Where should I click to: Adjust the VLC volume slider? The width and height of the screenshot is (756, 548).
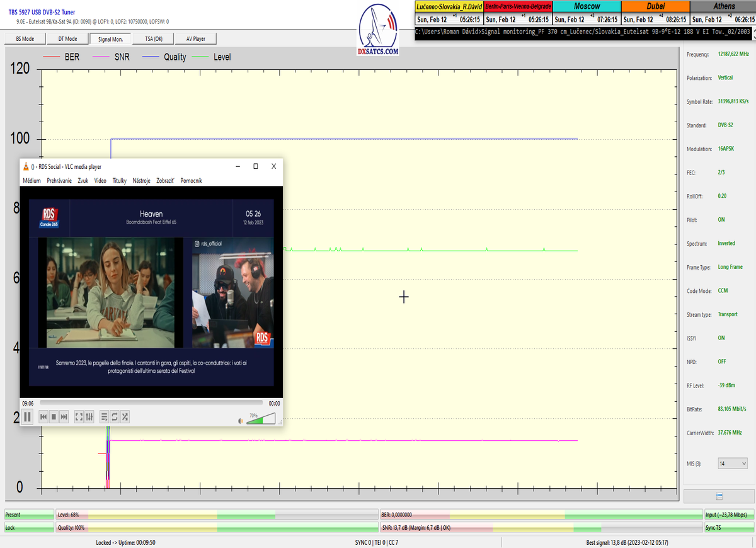[x=261, y=419]
